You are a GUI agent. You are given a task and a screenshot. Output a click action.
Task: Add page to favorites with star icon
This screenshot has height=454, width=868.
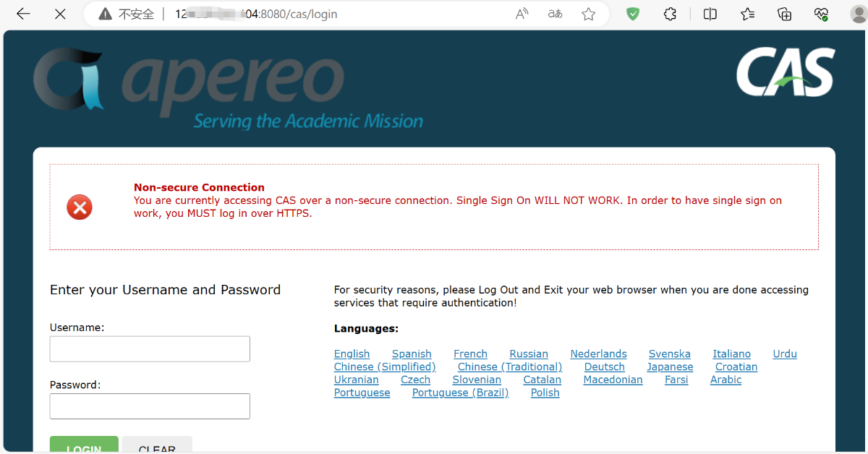(589, 14)
